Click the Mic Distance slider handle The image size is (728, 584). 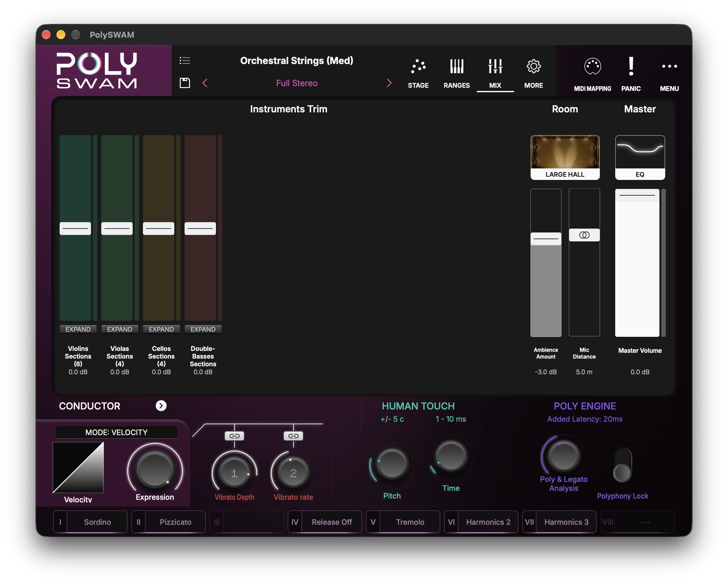point(584,235)
